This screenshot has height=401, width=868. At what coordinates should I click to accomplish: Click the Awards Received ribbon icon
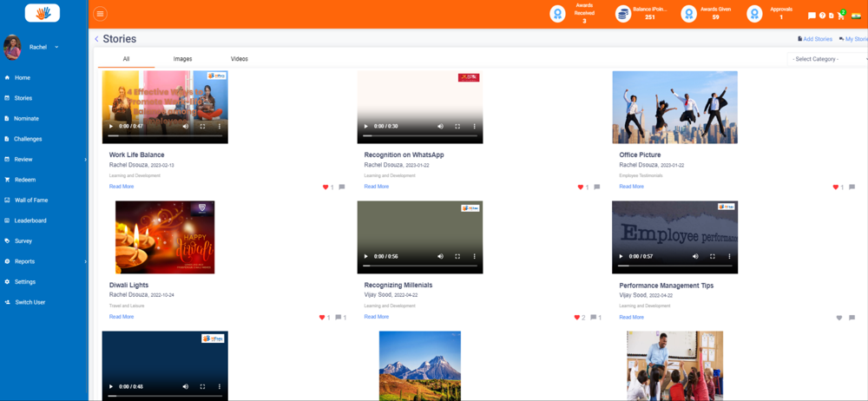click(557, 14)
